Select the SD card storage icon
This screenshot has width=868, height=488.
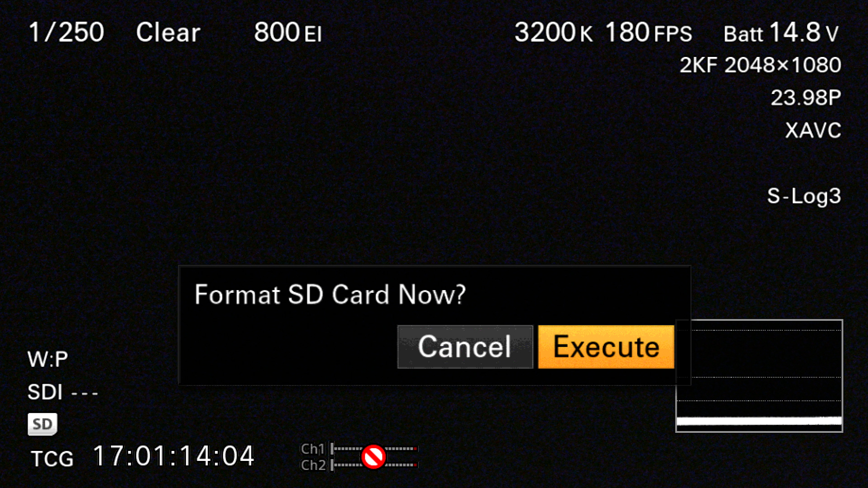pos(42,424)
